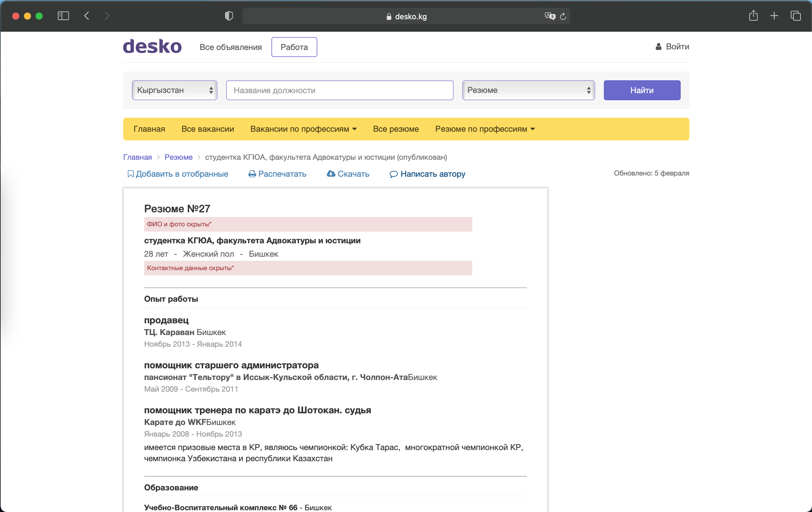Viewport: 812px width, 512px height.
Task: Click the Скачать link
Action: (353, 174)
